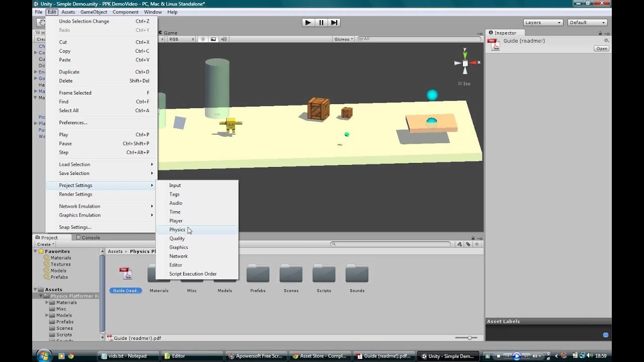Toggle scene audio speaker icon
Screen dimensions: 644x362
tap(224, 39)
